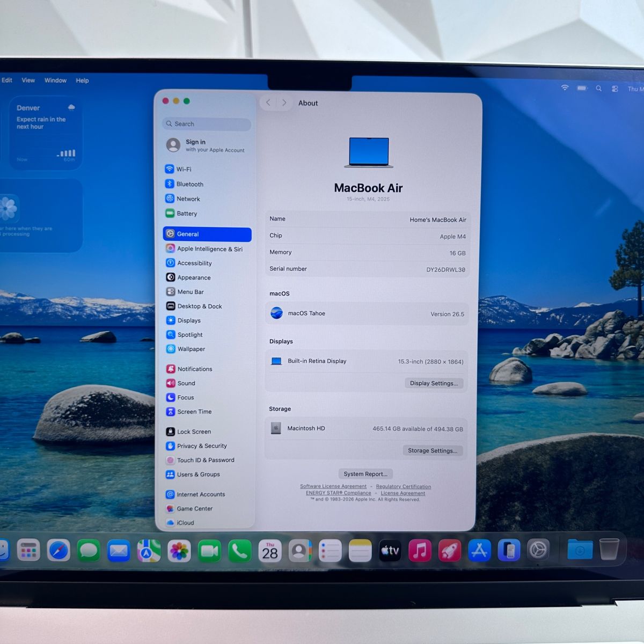Screen dimensions: 644x644
Task: Open the View menu
Action: (28, 80)
